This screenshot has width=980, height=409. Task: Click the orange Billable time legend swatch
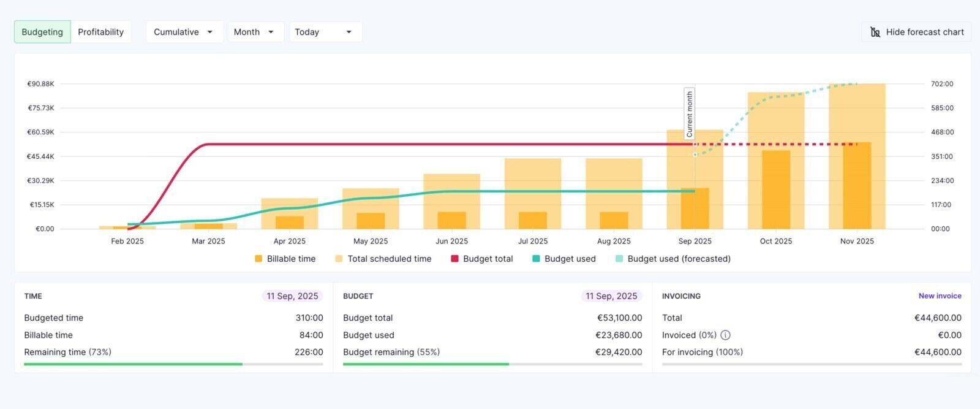coord(258,259)
